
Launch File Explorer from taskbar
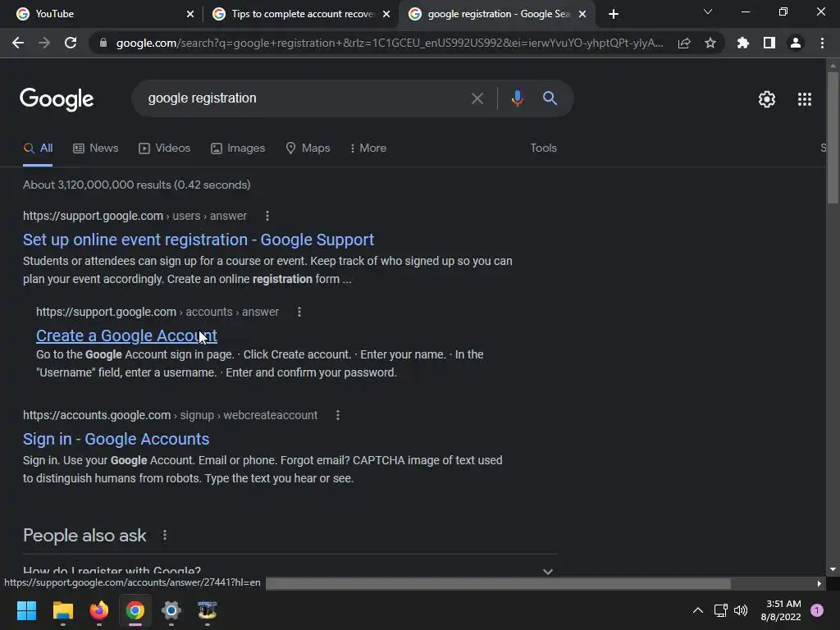(x=62, y=610)
